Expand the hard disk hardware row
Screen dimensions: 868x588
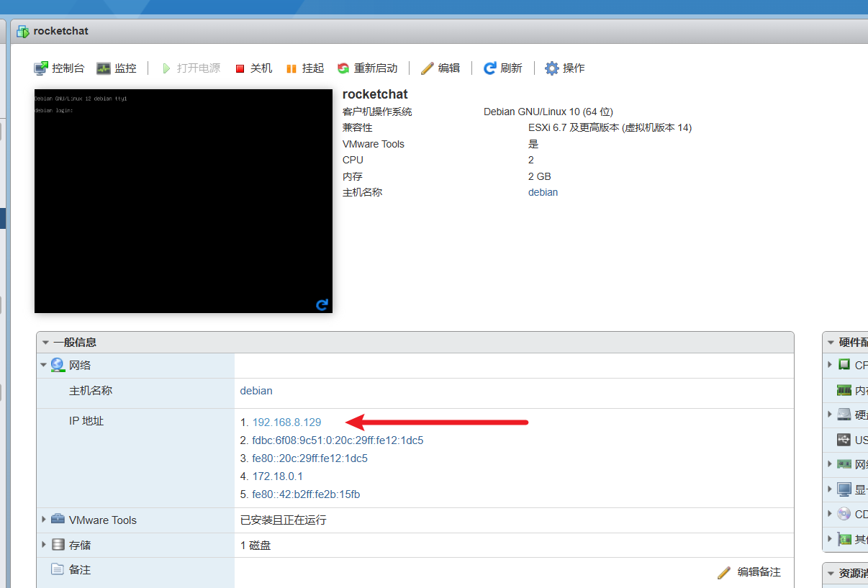831,414
